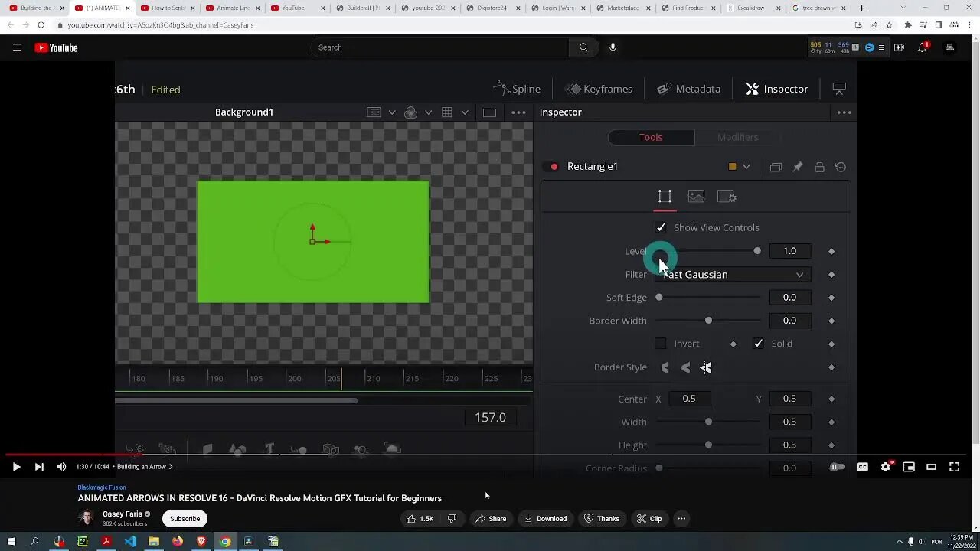Click the keyframe diamond for Soft Edge
This screenshot has width=980, height=551.
[831, 298]
